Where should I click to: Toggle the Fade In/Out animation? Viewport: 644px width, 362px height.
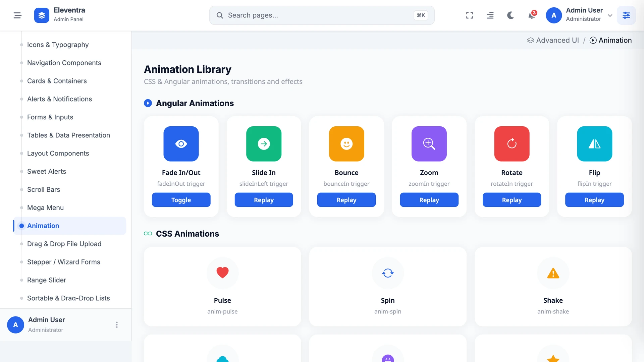coord(181,200)
